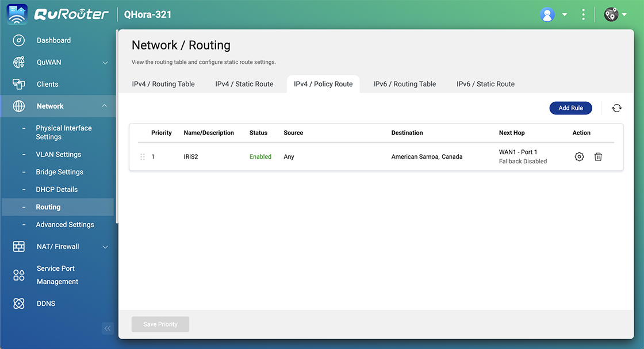This screenshot has height=349, width=644.
Task: Delete the IRIS2 policy route rule
Action: (x=598, y=156)
